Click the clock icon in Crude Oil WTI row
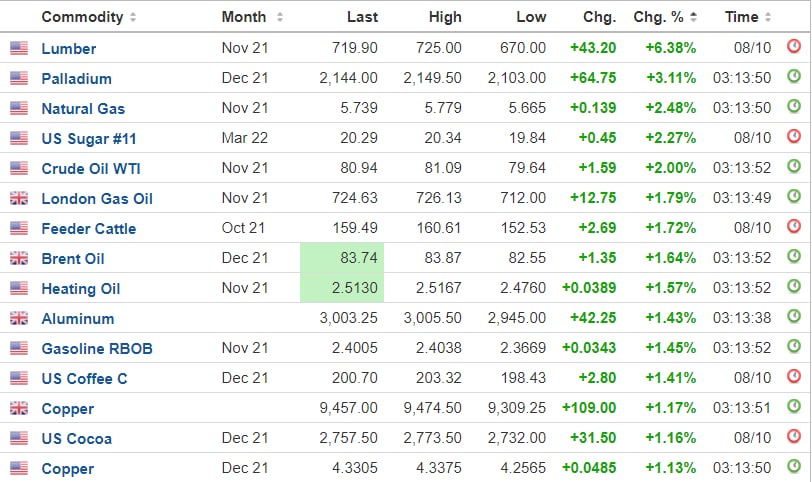812x482 pixels. pos(793,166)
